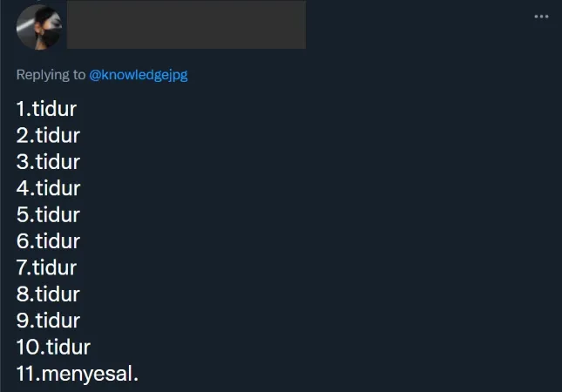
Task: Select the line '2.tidur'
Action: coord(48,135)
